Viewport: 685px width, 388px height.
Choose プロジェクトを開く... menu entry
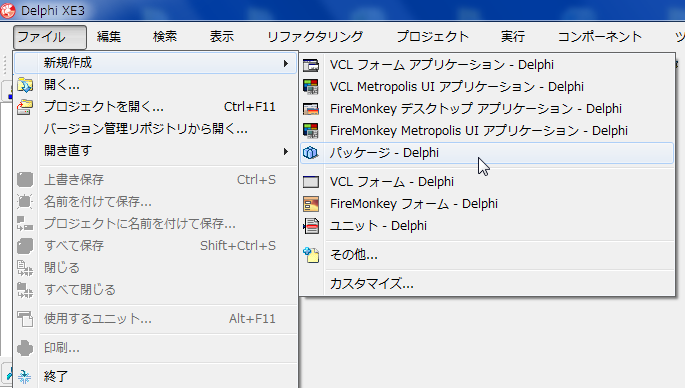tap(156, 107)
